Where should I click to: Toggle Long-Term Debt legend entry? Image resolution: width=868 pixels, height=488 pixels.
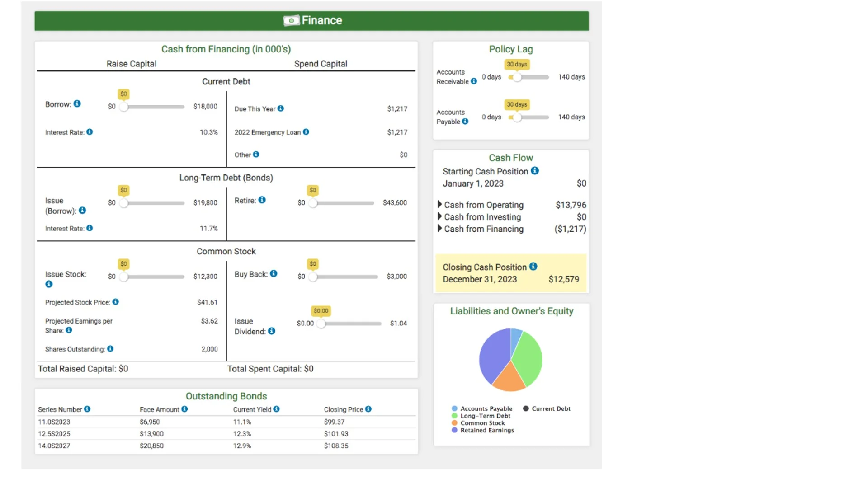(x=485, y=416)
